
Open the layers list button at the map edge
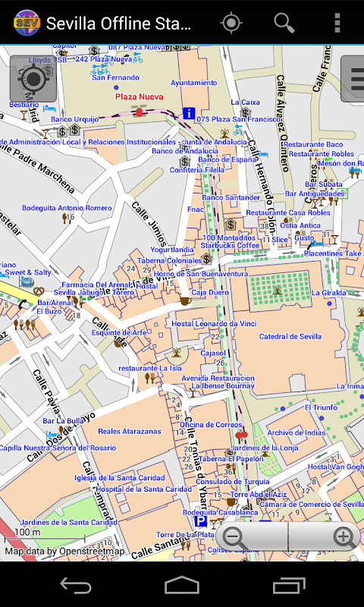(353, 79)
